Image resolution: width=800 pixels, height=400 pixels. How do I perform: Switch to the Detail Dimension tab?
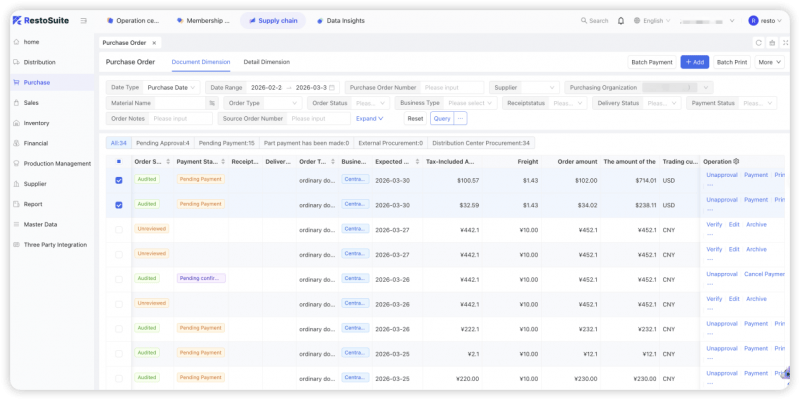click(266, 62)
